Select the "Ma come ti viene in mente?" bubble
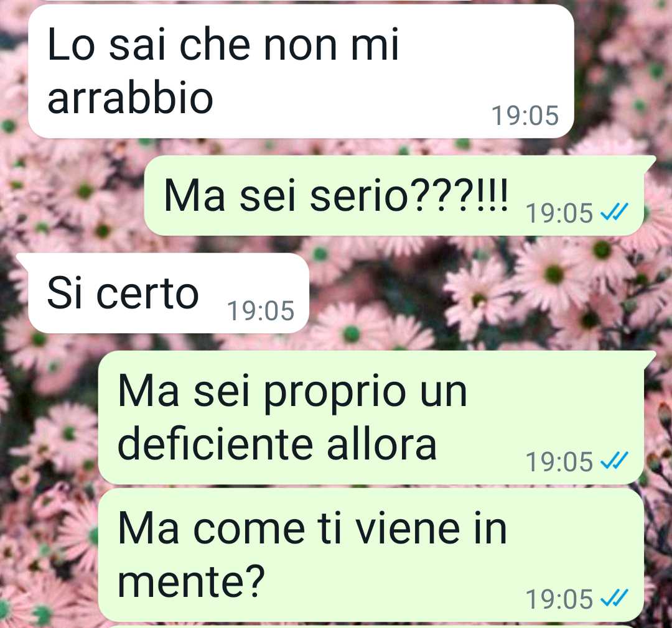The width and height of the screenshot is (672, 628). pos(371,555)
